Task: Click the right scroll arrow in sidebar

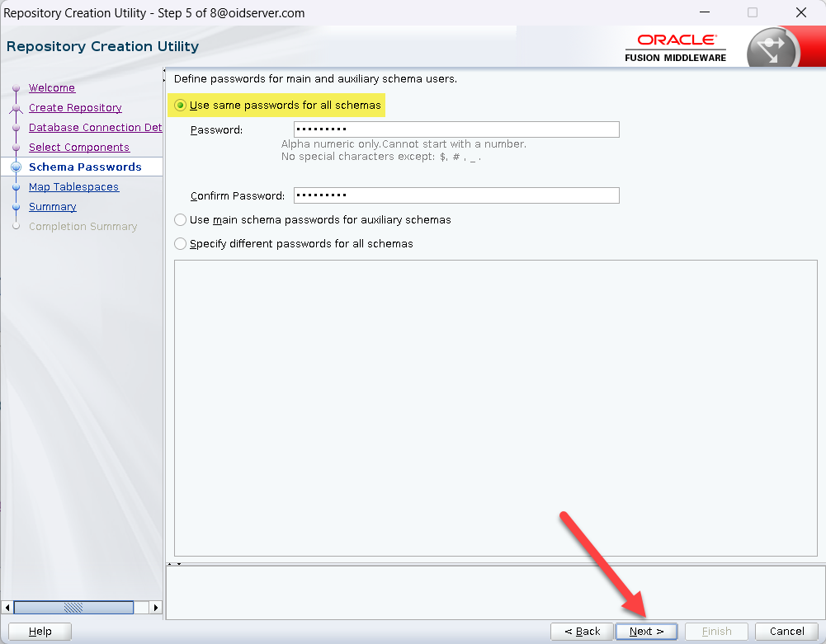Action: click(x=156, y=607)
